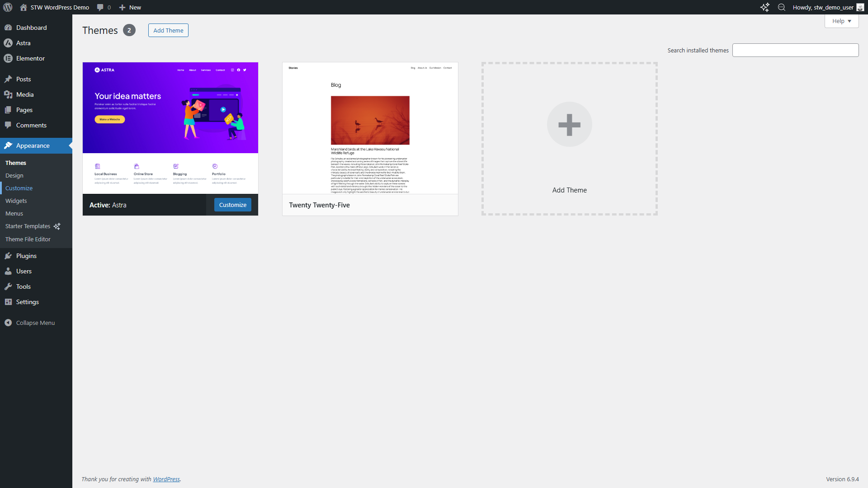Open Customize submenu item in sidebar

19,188
